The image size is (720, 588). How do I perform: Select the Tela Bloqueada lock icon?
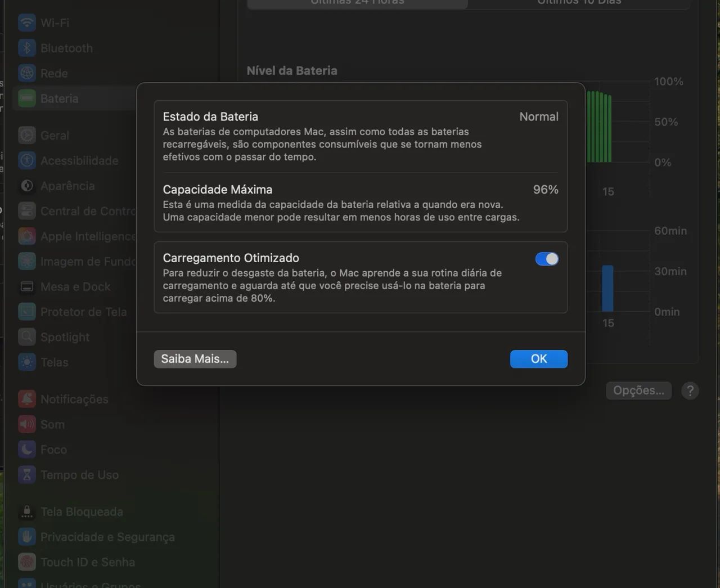[x=26, y=511]
